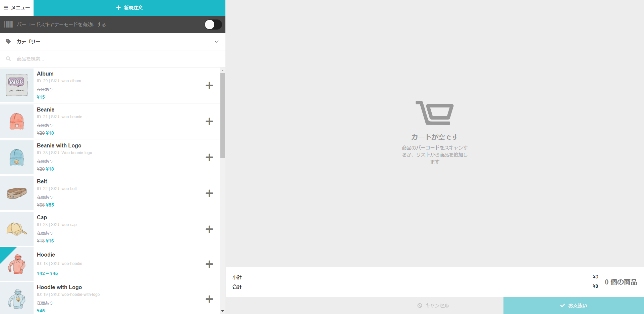Click the scrollbar down arrow in product list
This screenshot has width=644, height=314.
pos(222,311)
